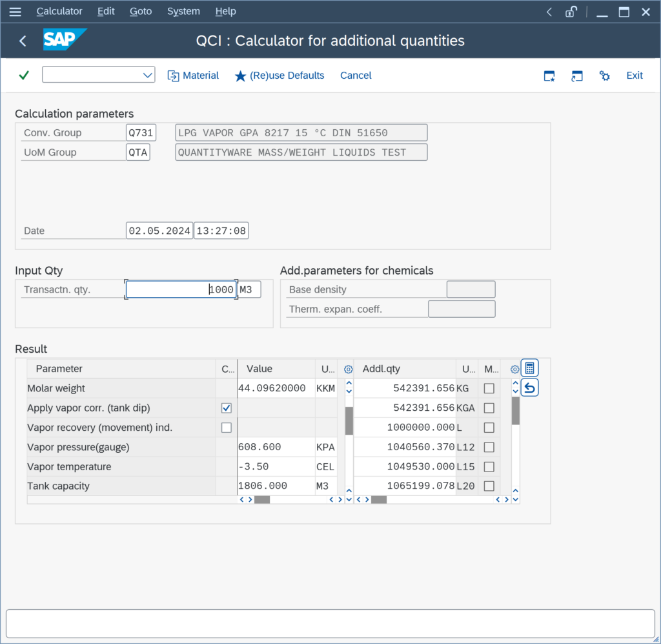Click the Addl.qty column header

(x=405, y=369)
